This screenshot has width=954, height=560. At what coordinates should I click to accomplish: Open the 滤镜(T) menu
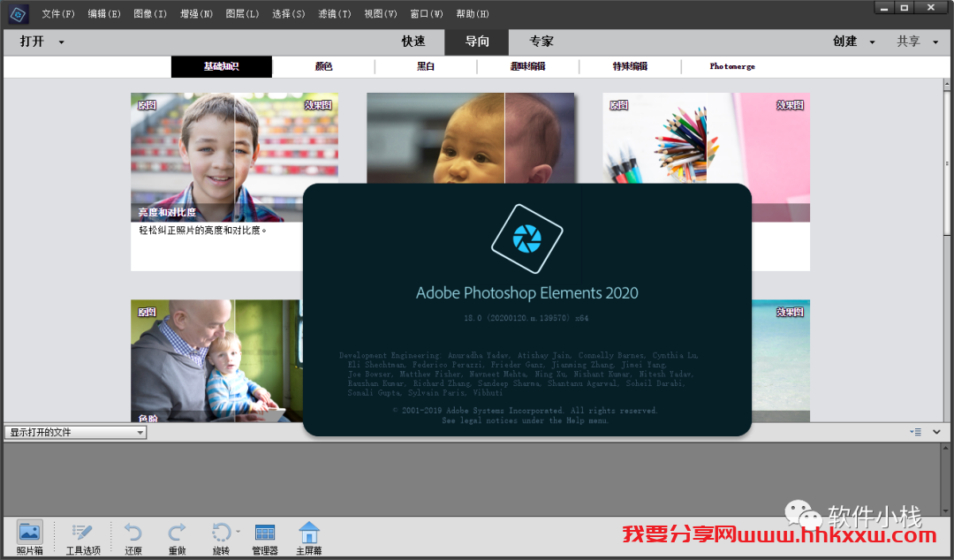click(x=335, y=13)
